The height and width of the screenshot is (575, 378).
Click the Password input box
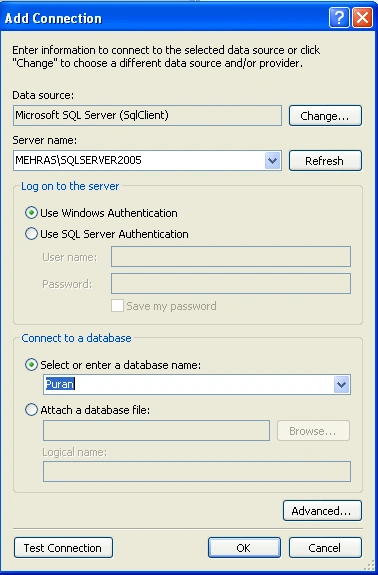coord(231,283)
